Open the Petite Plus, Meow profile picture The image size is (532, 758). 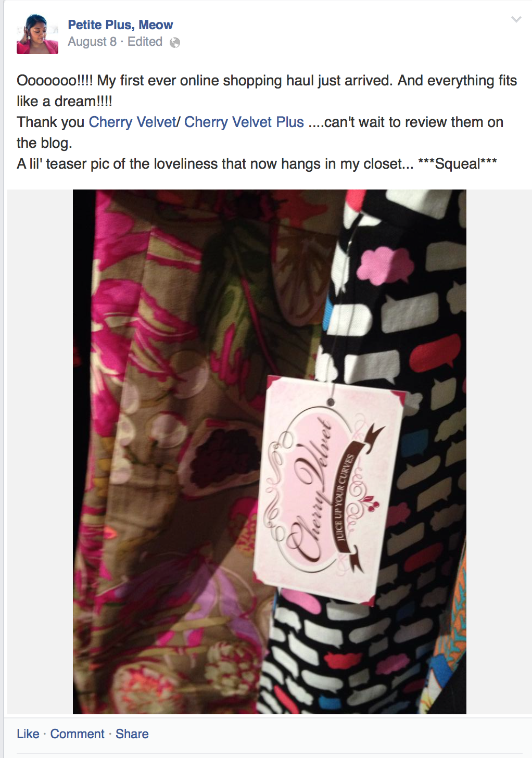pyautogui.click(x=37, y=34)
